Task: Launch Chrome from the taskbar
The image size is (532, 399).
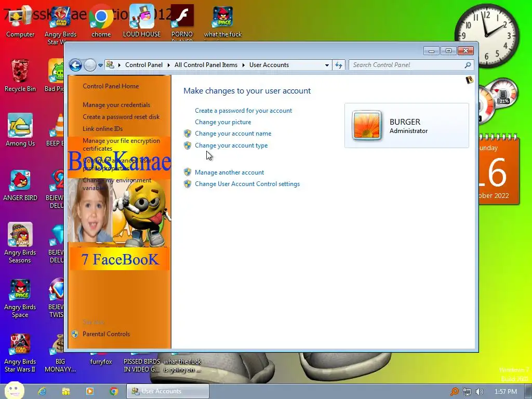Action: click(114, 391)
